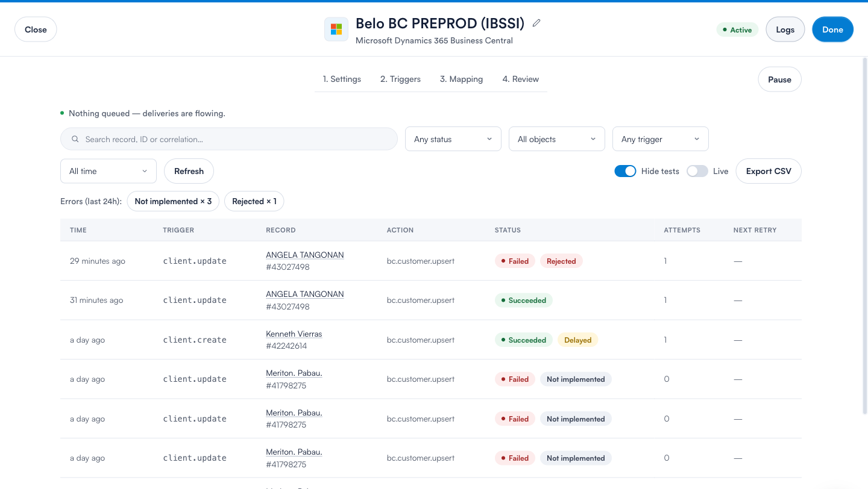This screenshot has height=489, width=868.
Task: Switch to the 2. Triggers tab
Action: 400,79
